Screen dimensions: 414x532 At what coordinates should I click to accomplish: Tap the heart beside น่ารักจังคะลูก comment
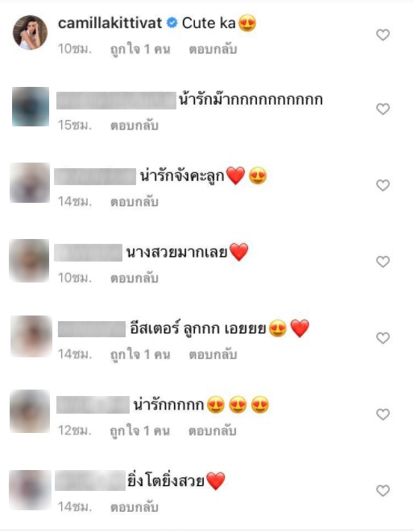[x=383, y=185]
